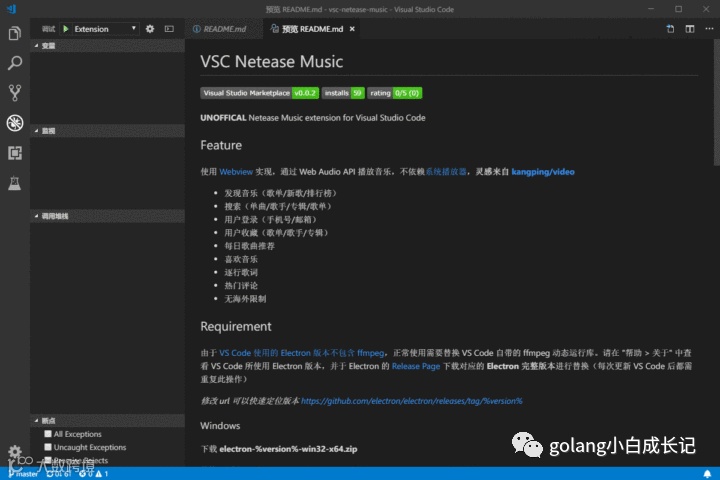The image size is (720, 480).
Task: Open the kangping/video link
Action: click(543, 172)
